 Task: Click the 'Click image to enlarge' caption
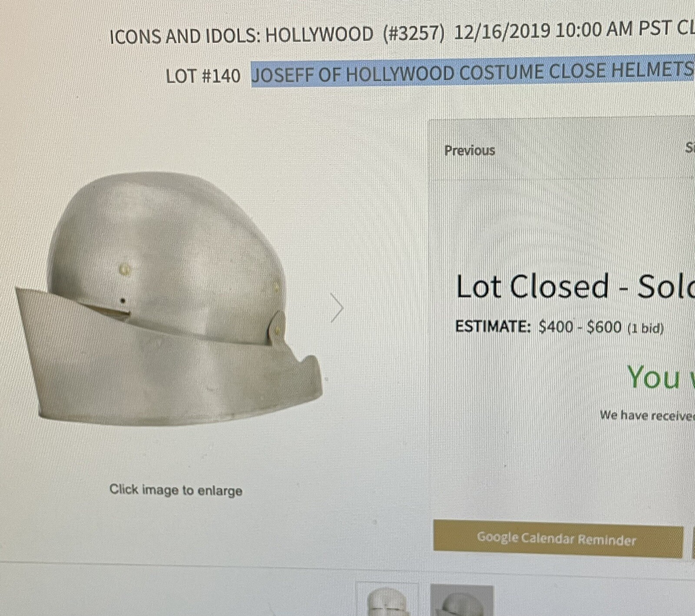click(x=176, y=490)
